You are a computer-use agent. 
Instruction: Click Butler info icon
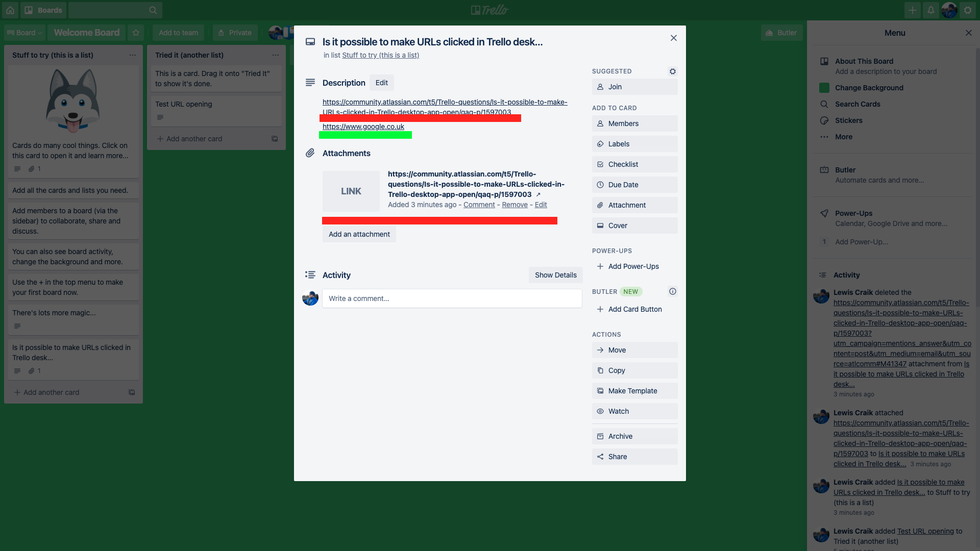(673, 291)
